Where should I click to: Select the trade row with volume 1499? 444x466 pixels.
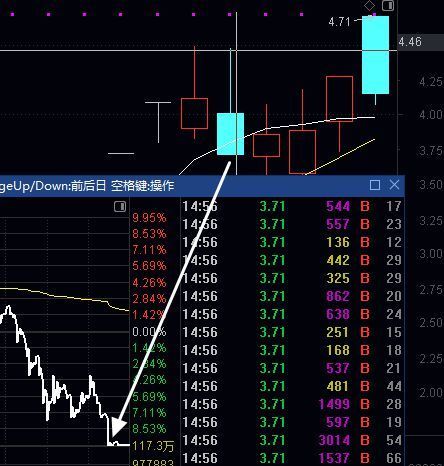[x=292, y=404]
